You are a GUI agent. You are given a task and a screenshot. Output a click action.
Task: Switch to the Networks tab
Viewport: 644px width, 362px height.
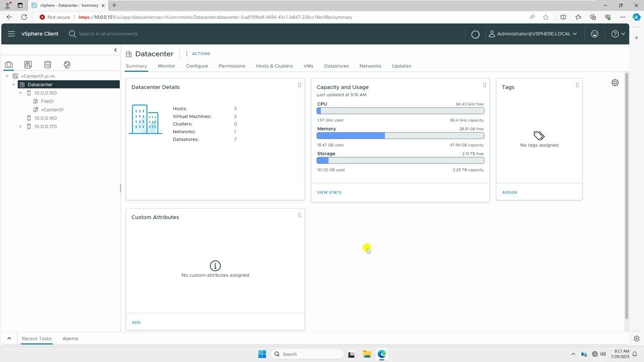coord(370,66)
